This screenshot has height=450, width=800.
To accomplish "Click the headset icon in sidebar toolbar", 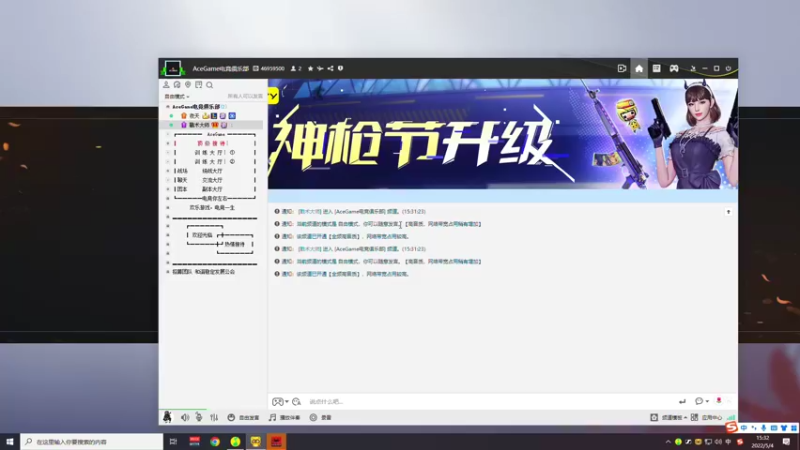I will click(x=177, y=85).
